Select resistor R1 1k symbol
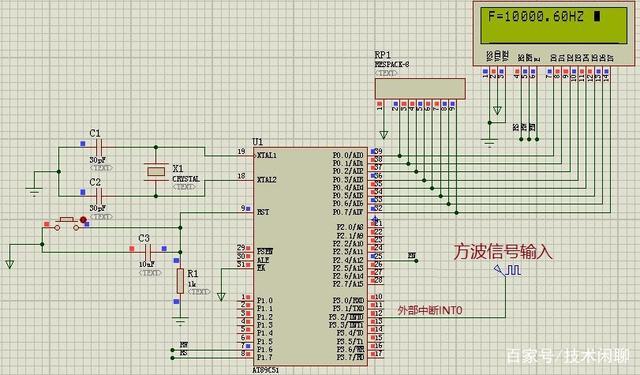The image size is (640, 375). pos(180,281)
